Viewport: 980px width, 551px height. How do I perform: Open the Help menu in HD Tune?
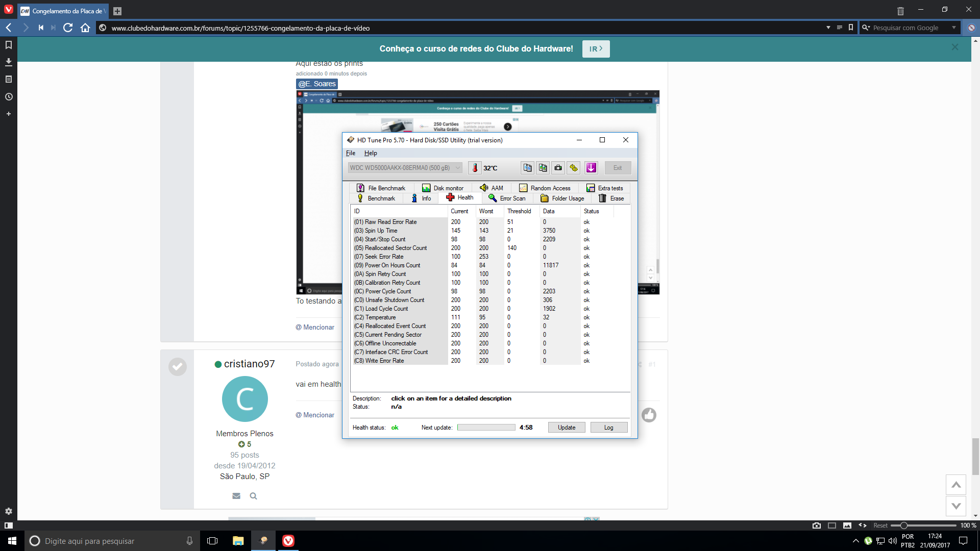pyautogui.click(x=371, y=153)
